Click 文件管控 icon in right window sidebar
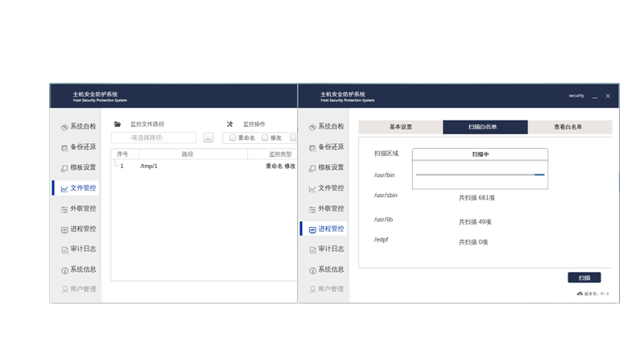This screenshot has width=644, height=362. click(312, 188)
